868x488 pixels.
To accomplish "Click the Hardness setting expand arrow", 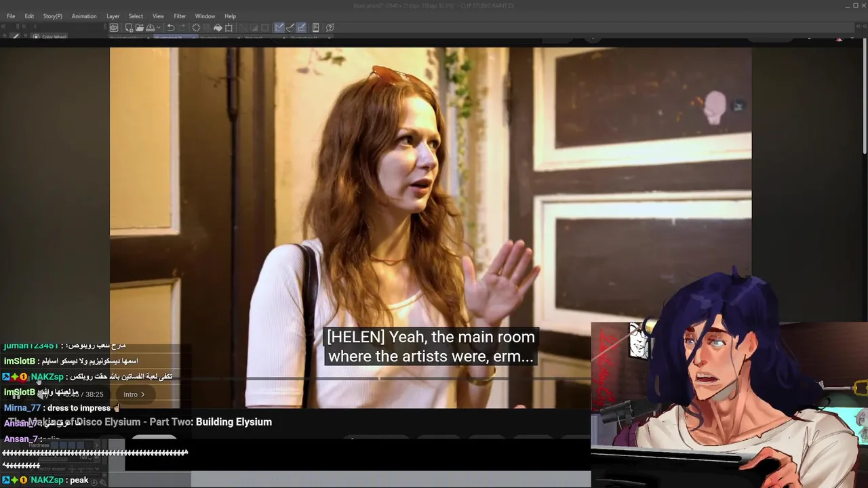I will point(97,446).
